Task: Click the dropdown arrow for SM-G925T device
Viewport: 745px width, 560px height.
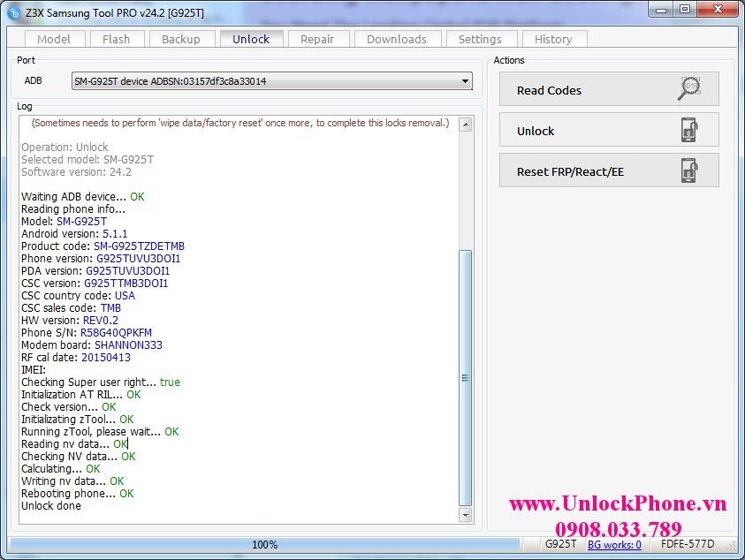Action: [466, 80]
